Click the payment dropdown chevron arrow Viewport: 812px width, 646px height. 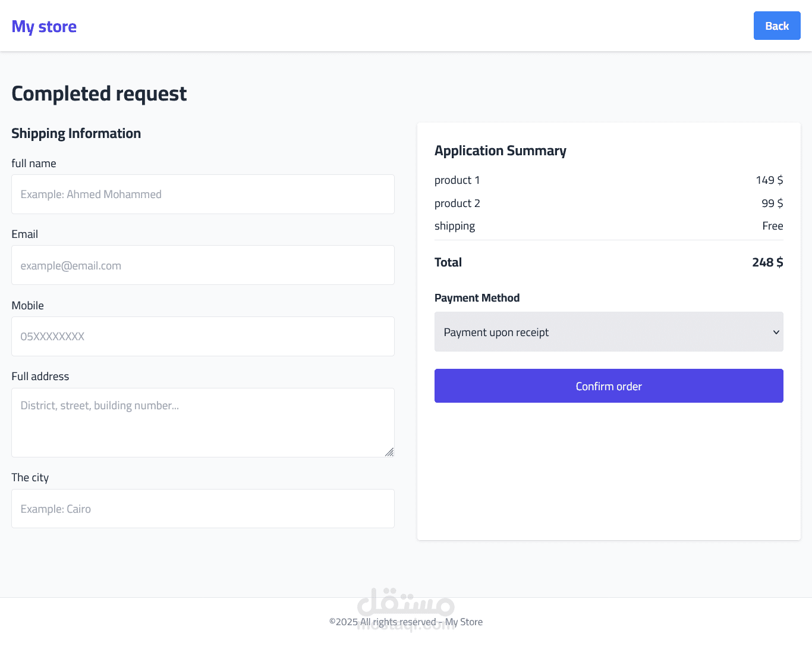pyautogui.click(x=776, y=332)
